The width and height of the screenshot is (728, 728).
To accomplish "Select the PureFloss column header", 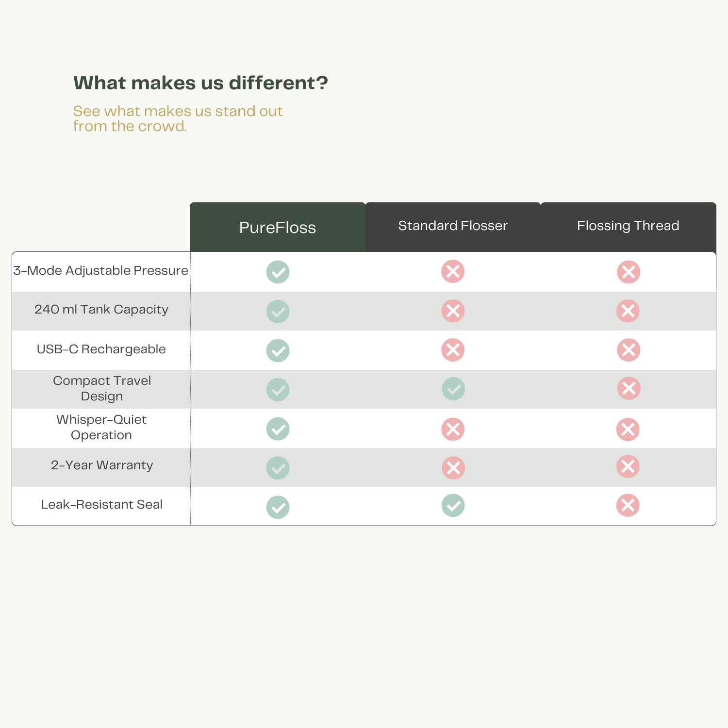I will (278, 228).
